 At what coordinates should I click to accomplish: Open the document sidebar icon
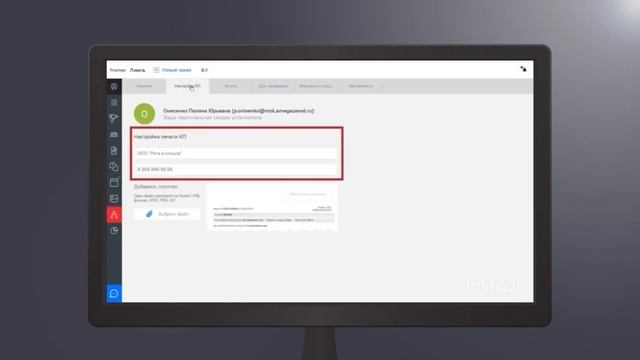114,151
